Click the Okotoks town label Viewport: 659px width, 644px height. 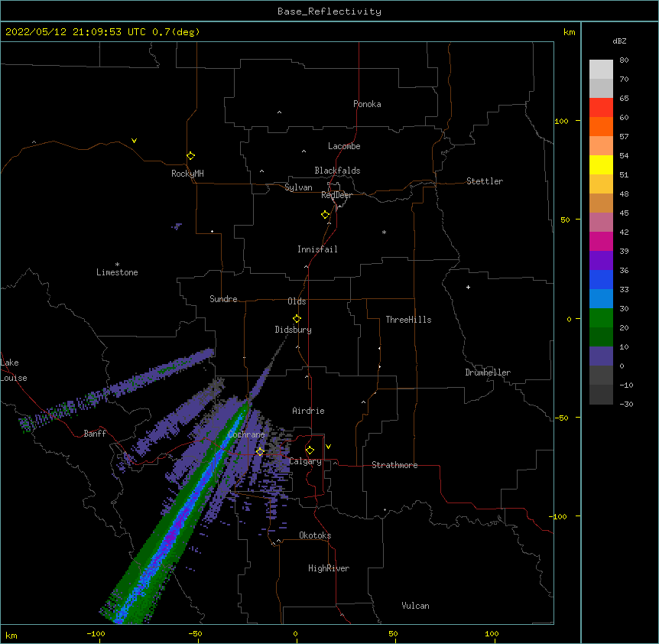coord(315,535)
